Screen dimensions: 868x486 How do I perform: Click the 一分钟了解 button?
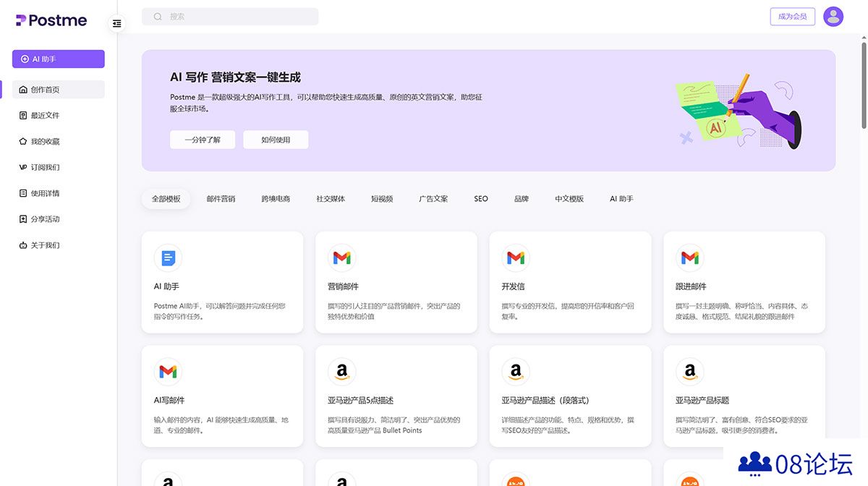tap(203, 140)
